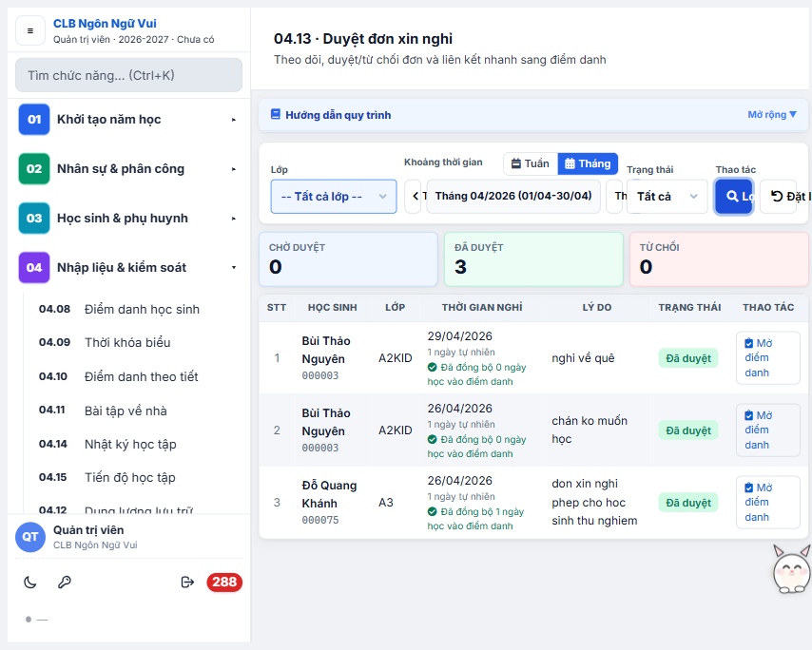Expand the Học sinh & phụ huynh section arrow

pyautogui.click(x=234, y=219)
